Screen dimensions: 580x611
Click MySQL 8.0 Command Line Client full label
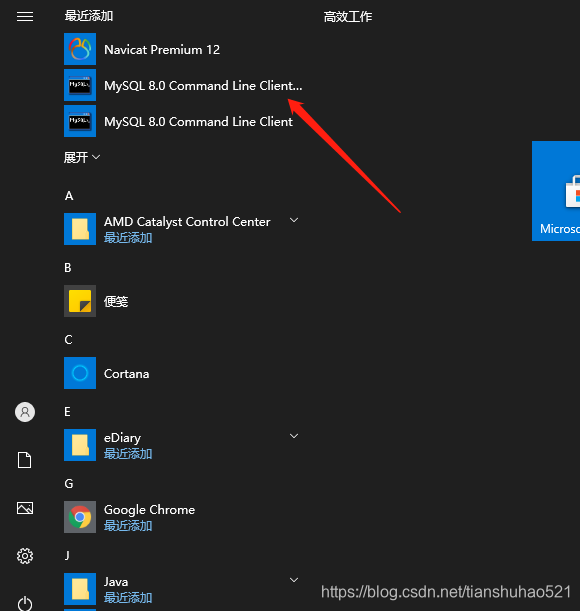[x=198, y=122]
